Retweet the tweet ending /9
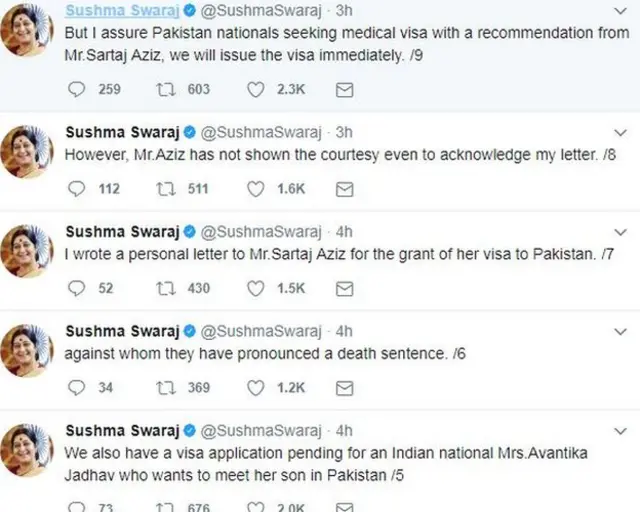The width and height of the screenshot is (640, 512). 166,89
